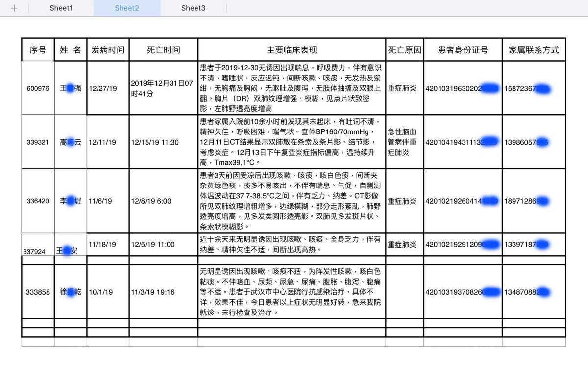Select the cell reading 急性脑血管病伴重症肺炎

click(404, 142)
